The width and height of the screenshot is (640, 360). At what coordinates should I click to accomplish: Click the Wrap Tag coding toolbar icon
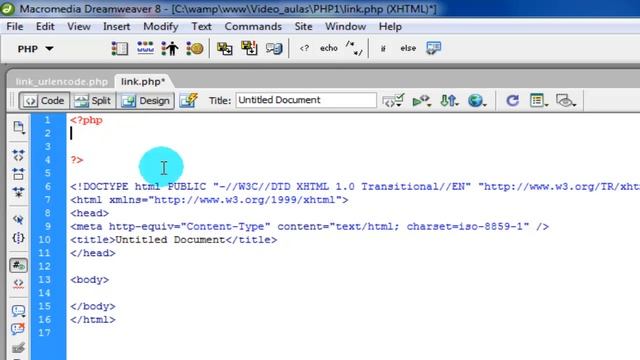click(x=18, y=348)
